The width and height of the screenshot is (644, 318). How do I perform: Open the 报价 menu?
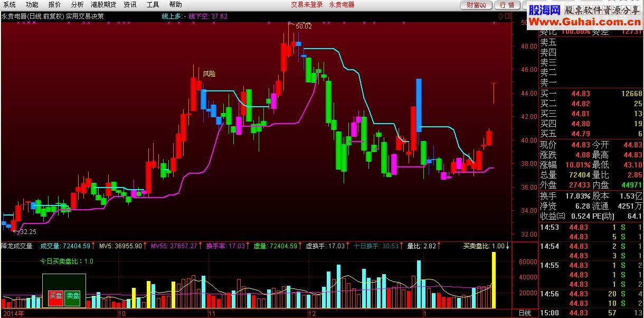[55, 4]
